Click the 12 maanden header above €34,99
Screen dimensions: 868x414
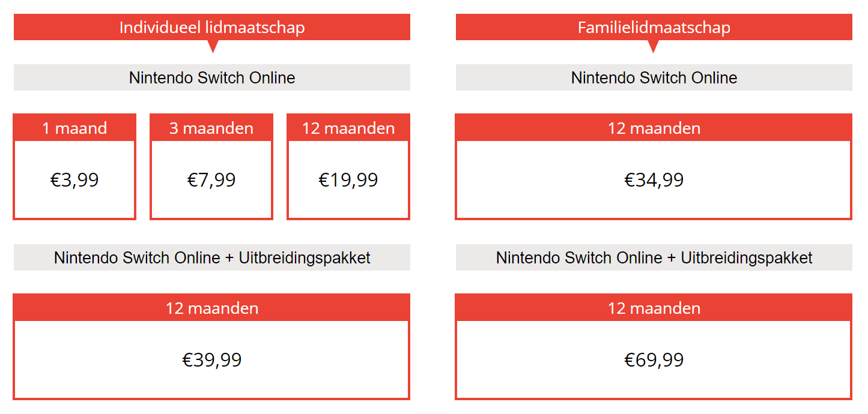point(654,128)
